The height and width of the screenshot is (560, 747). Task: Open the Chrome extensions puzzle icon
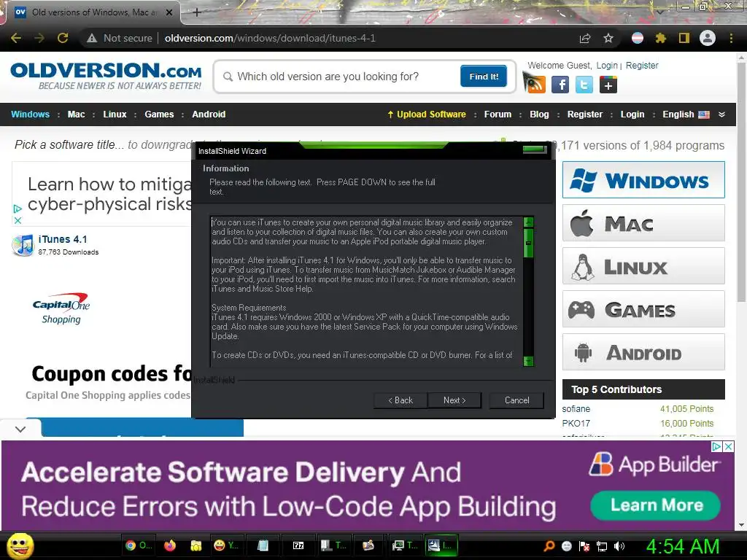pyautogui.click(x=661, y=38)
